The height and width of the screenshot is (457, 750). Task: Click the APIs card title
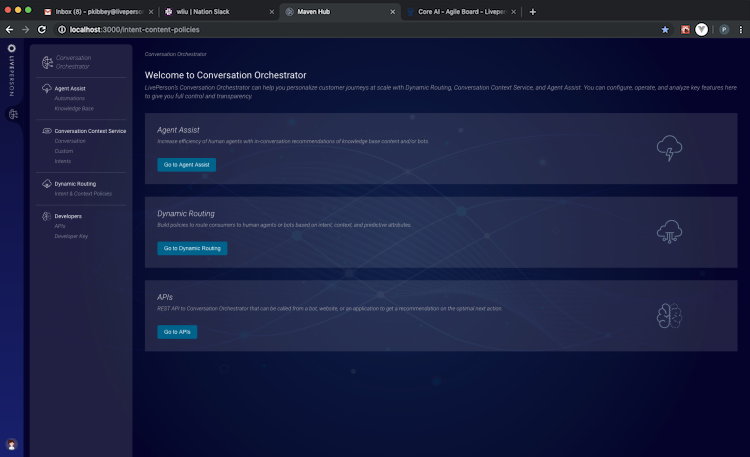click(x=165, y=297)
